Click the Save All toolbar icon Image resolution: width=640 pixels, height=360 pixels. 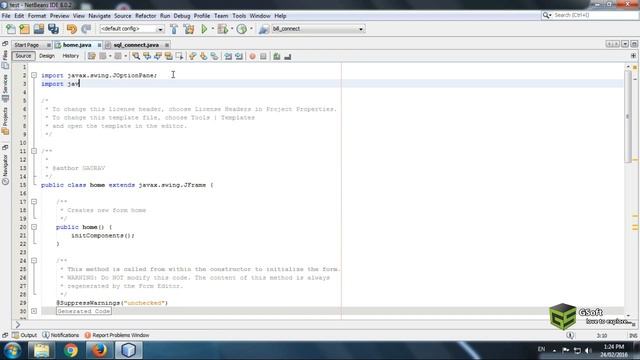[53, 29]
